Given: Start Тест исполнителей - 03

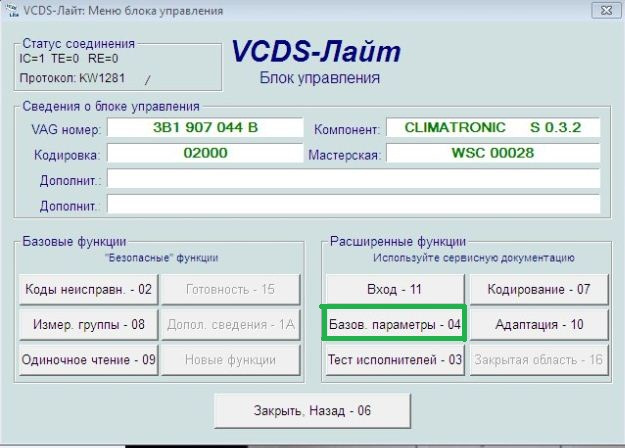Looking at the screenshot, I should coord(395,360).
